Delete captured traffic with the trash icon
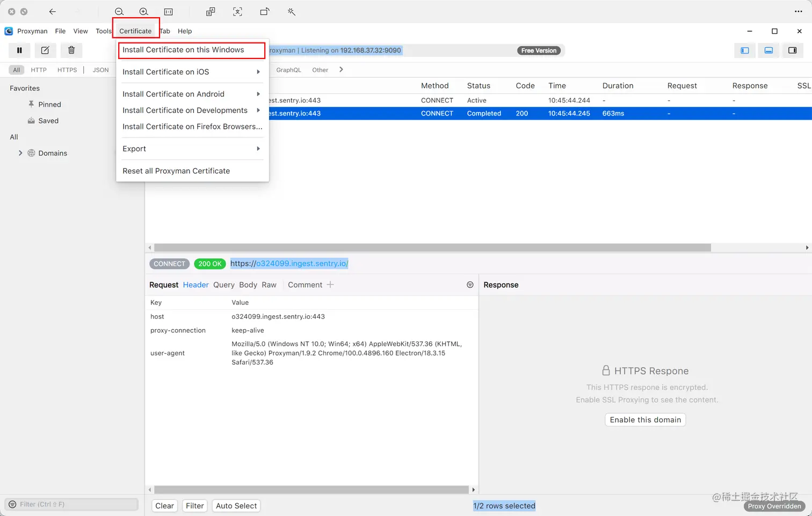Viewport: 812px width, 516px height. click(71, 50)
